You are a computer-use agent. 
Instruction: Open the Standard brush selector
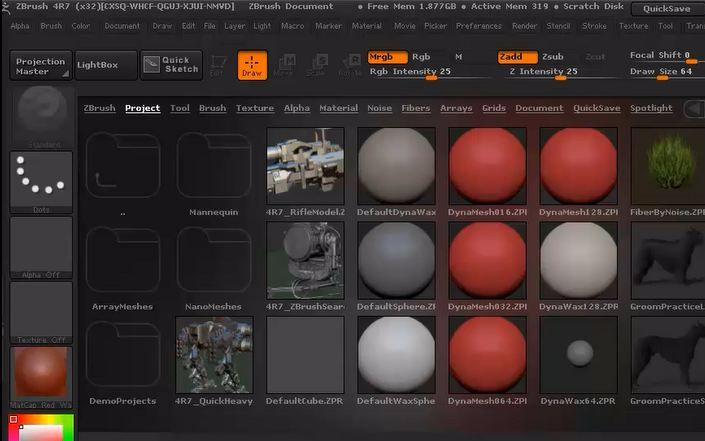pos(42,117)
